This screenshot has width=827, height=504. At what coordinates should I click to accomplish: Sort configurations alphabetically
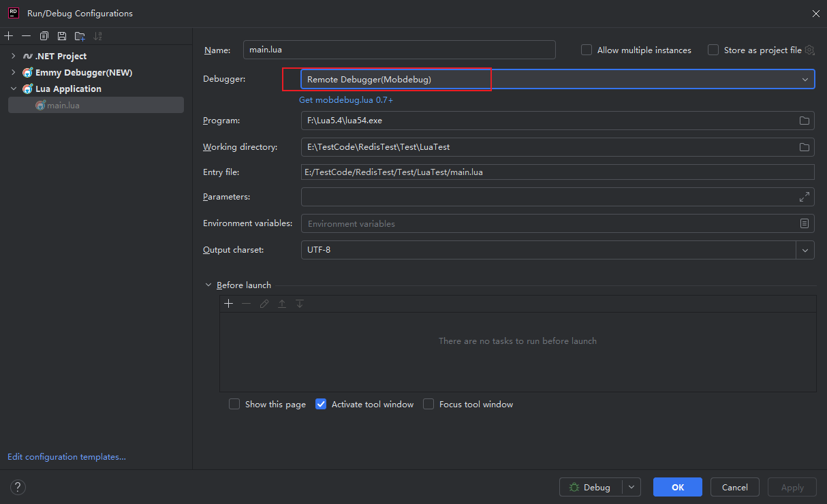[x=98, y=36]
